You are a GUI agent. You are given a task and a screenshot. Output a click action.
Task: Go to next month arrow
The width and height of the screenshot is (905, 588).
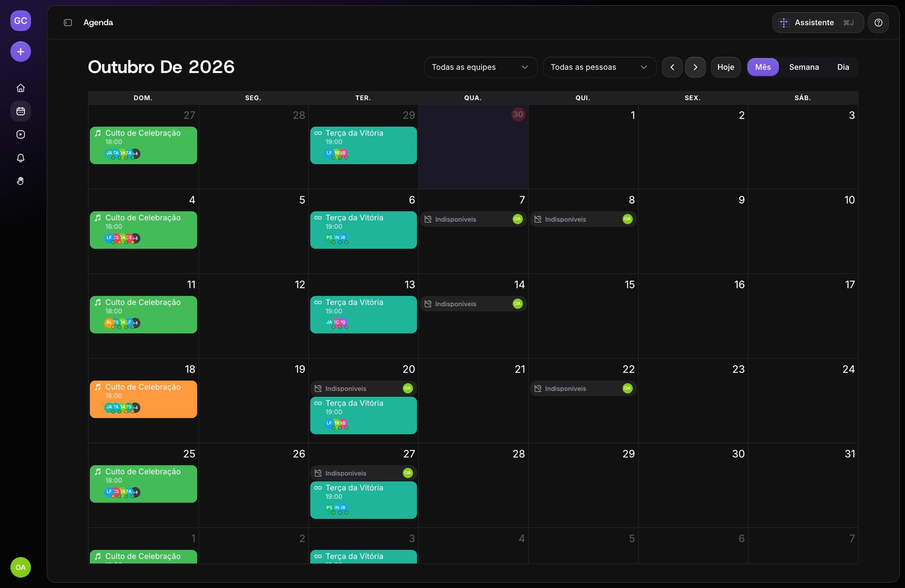coord(695,67)
